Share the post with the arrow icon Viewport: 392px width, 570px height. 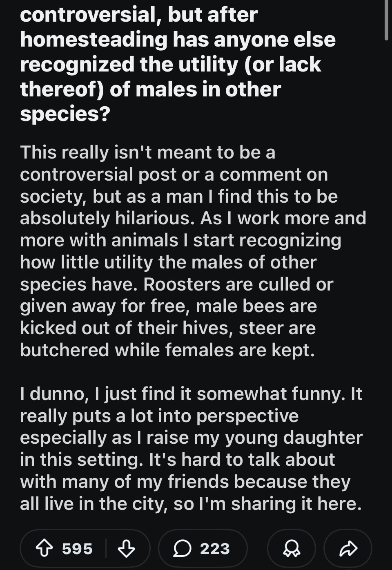point(348,548)
